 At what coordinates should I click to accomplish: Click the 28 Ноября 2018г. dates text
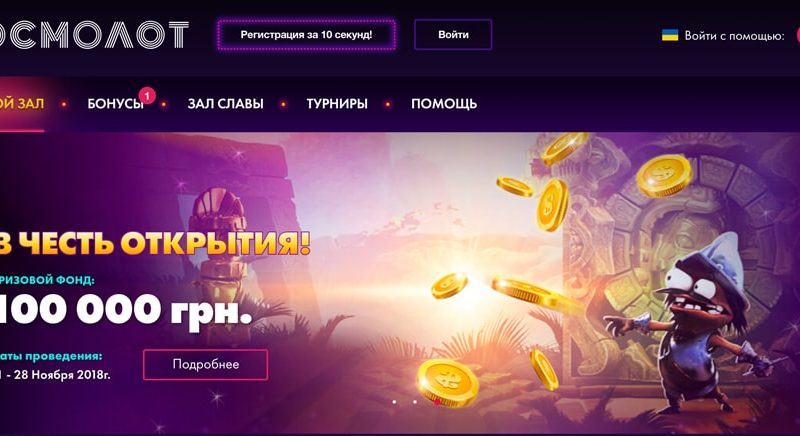(x=62, y=375)
